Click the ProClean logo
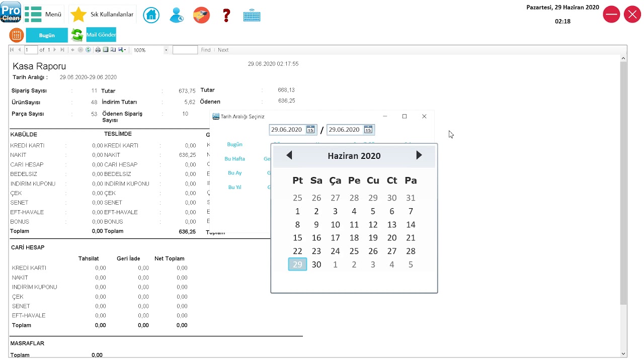 point(11,12)
